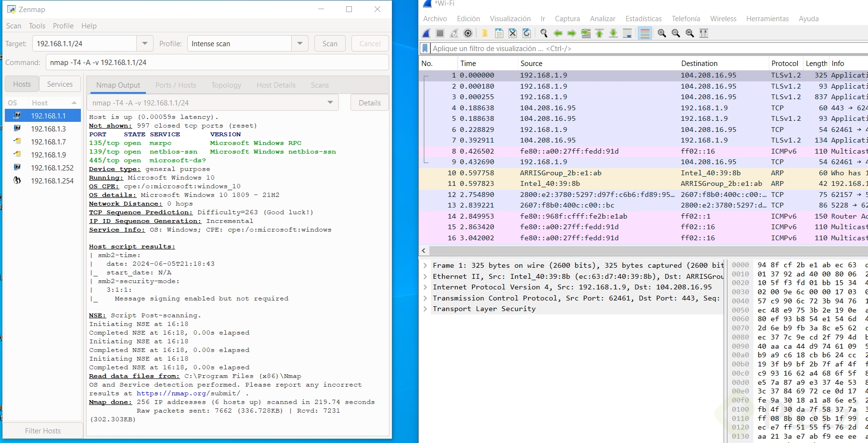Click the display filter bookmark icon
This screenshot has width=868, height=443.
425,49
